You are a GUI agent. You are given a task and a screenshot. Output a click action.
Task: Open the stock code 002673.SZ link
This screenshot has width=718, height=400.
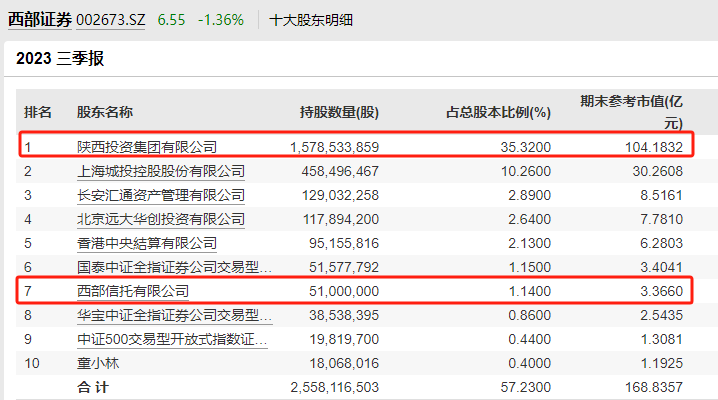click(x=110, y=20)
